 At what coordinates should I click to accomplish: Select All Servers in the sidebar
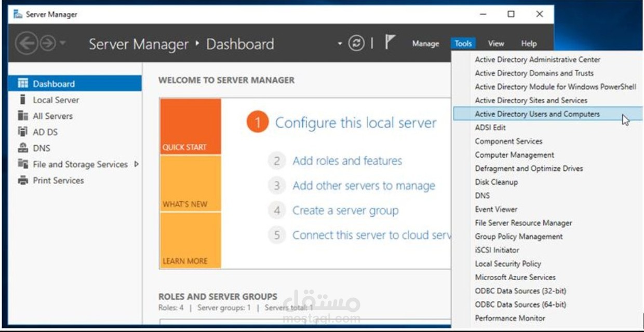[75, 116]
